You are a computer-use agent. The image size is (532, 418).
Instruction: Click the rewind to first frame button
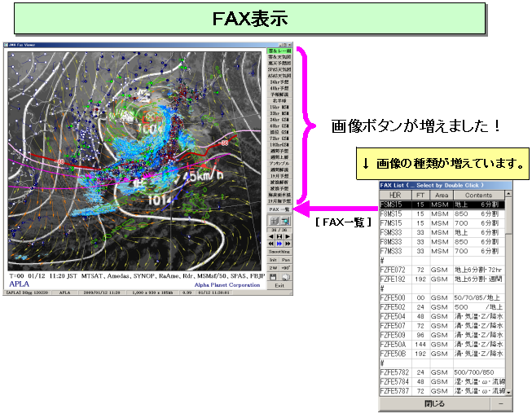tap(271, 244)
